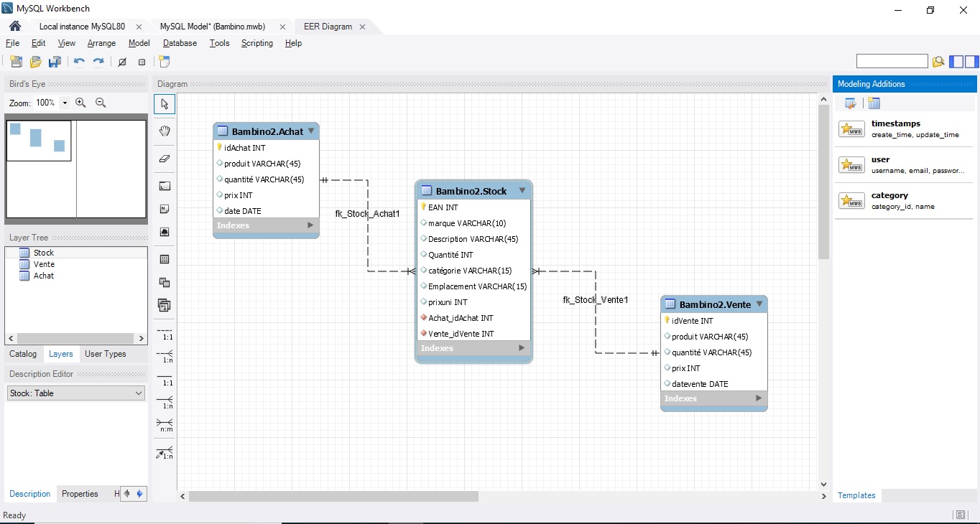Image resolution: width=980 pixels, height=524 pixels.
Task: Click the diagram horizontal scrollbar thumb
Action: pyautogui.click(x=333, y=496)
